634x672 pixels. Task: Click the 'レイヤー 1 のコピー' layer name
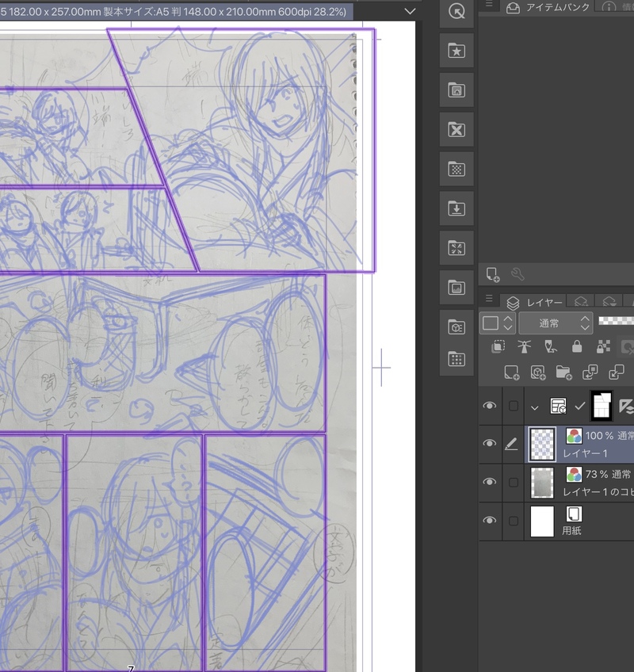click(598, 492)
